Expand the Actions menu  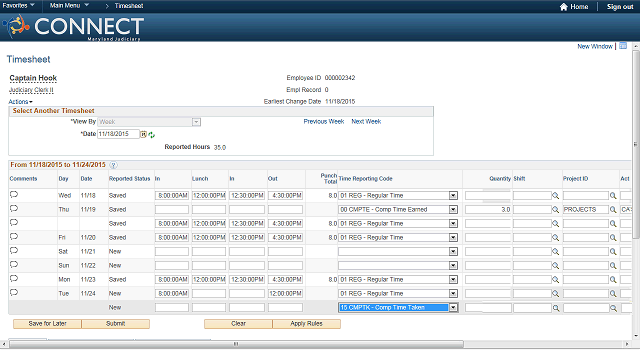point(20,102)
